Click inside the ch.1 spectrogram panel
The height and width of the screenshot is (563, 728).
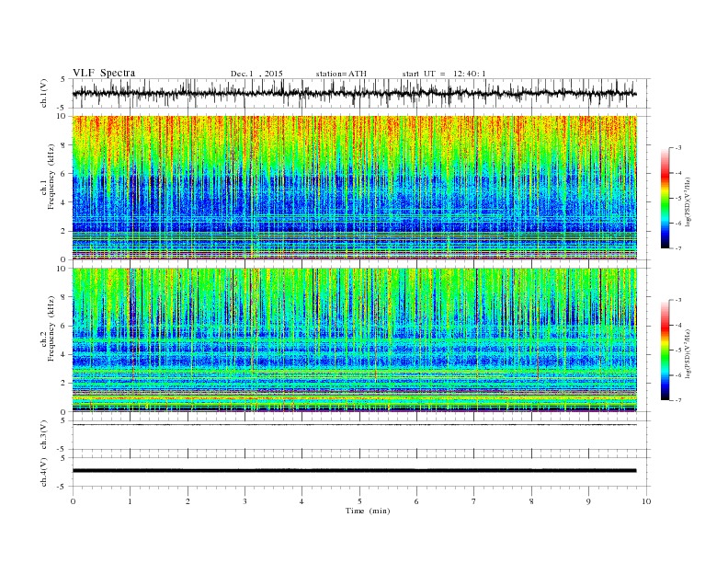[x=355, y=188]
